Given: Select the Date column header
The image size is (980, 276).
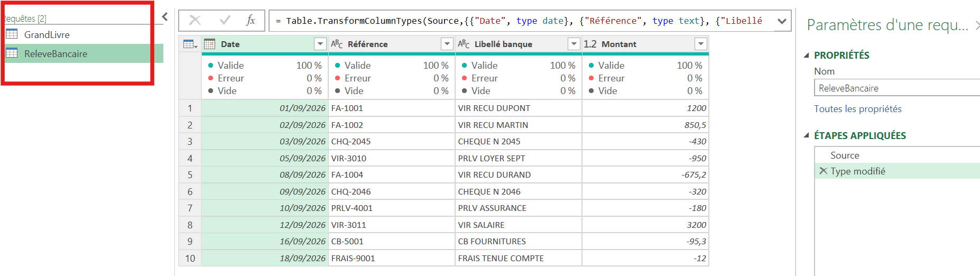Looking at the screenshot, I should [265, 44].
